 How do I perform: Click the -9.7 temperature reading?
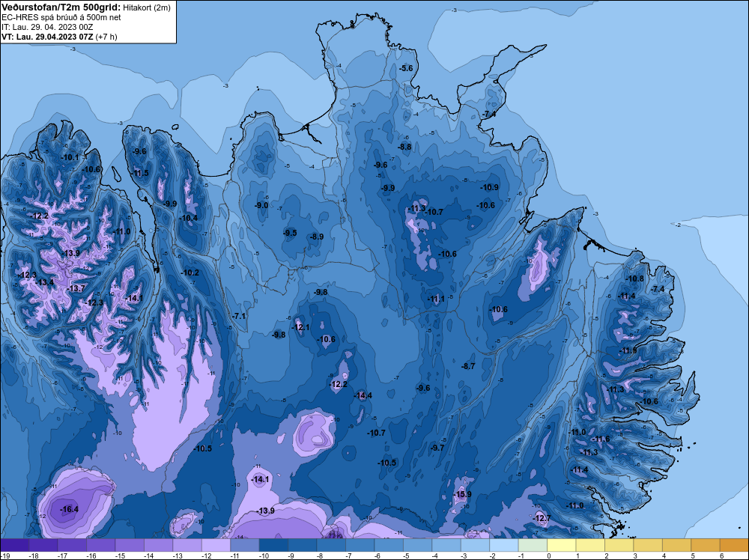[437, 448]
